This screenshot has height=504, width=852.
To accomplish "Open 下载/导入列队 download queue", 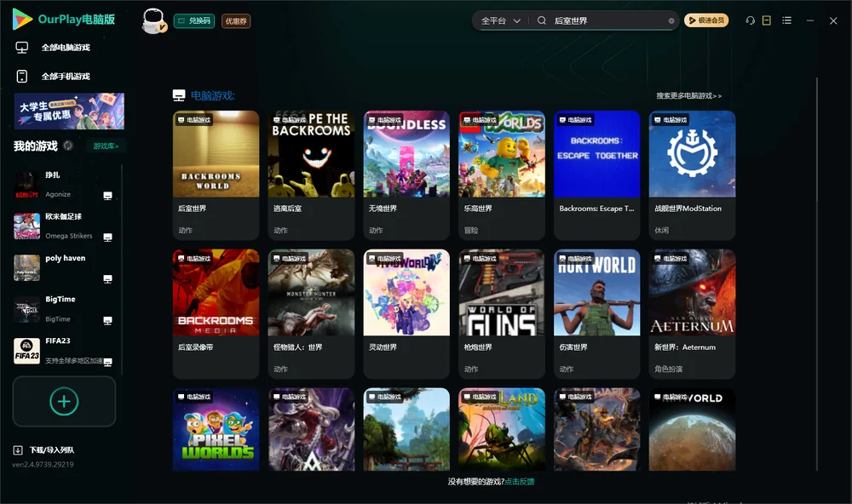I will pyautogui.click(x=44, y=450).
